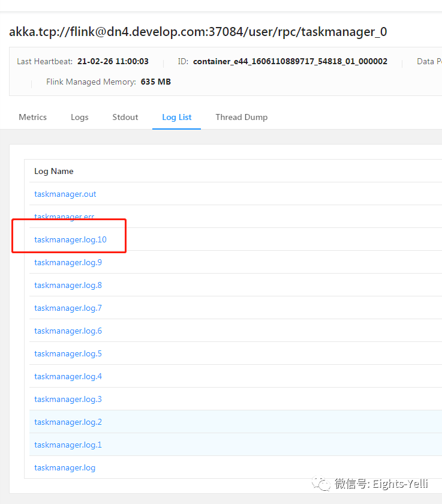Open taskmanager.log.4 file link

tap(68, 377)
